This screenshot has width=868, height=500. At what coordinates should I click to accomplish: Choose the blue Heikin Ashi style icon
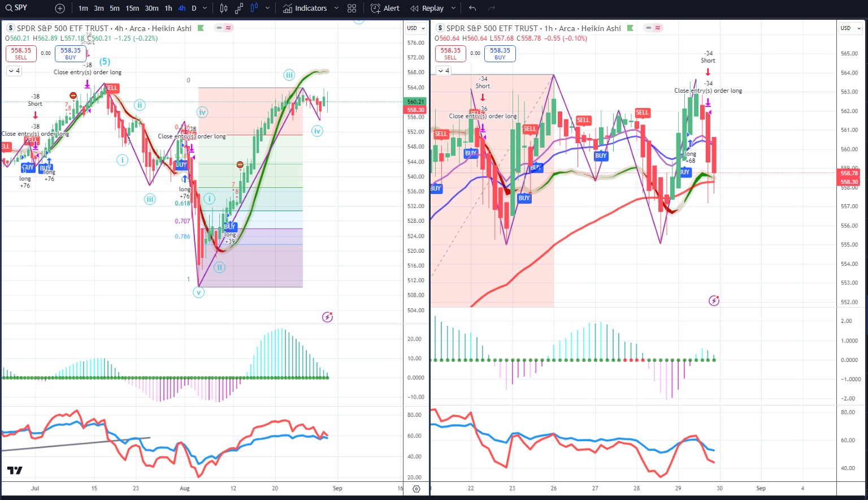(x=254, y=8)
